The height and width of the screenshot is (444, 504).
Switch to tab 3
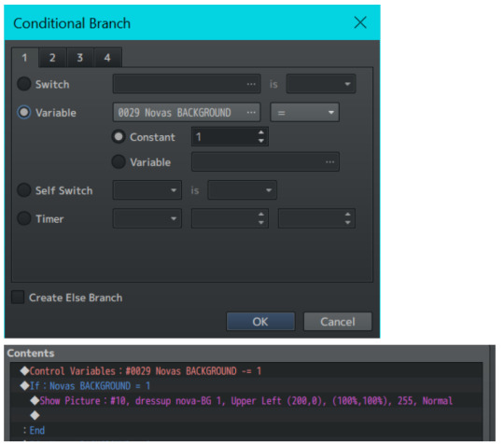[80, 58]
